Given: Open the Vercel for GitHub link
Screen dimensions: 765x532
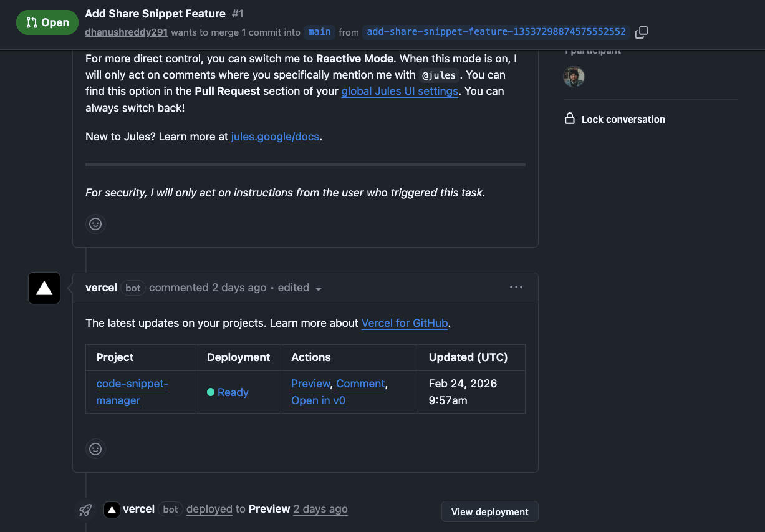Looking at the screenshot, I should pyautogui.click(x=405, y=323).
